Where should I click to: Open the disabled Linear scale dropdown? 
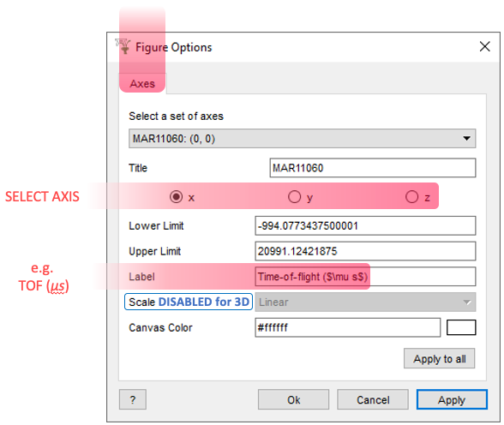[x=365, y=302]
